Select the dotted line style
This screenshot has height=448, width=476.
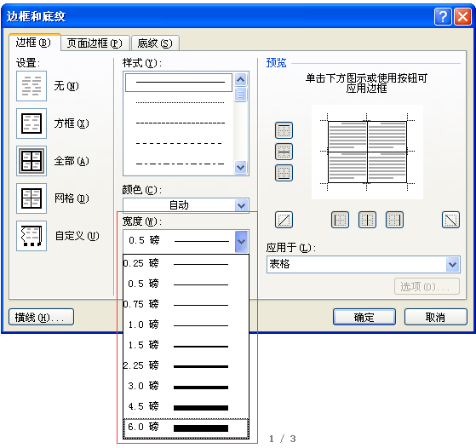tap(179, 103)
